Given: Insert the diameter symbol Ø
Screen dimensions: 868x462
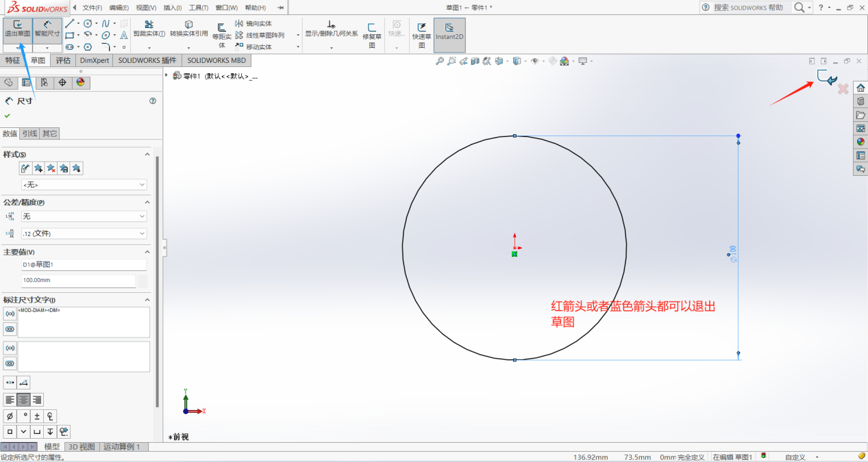Looking at the screenshot, I should (x=10, y=416).
